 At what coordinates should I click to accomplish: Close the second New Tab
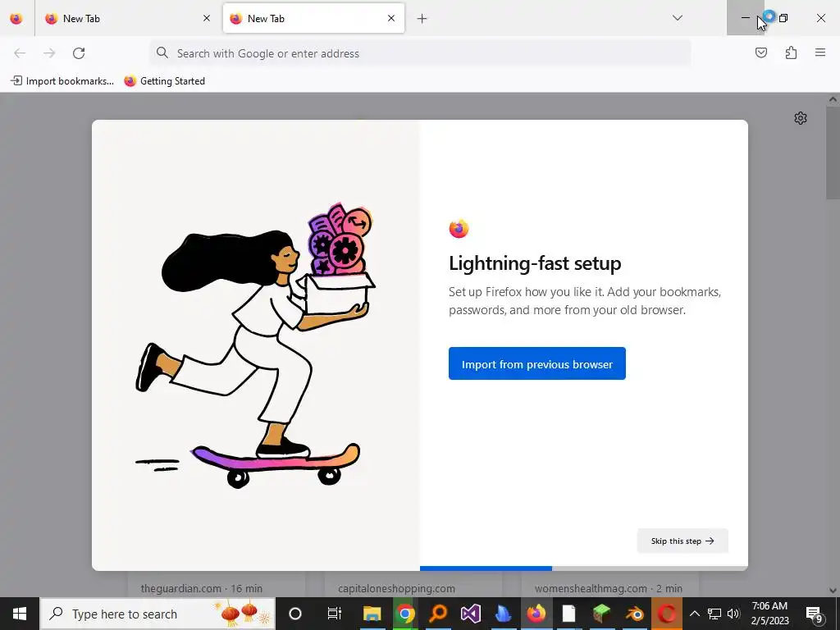(391, 19)
